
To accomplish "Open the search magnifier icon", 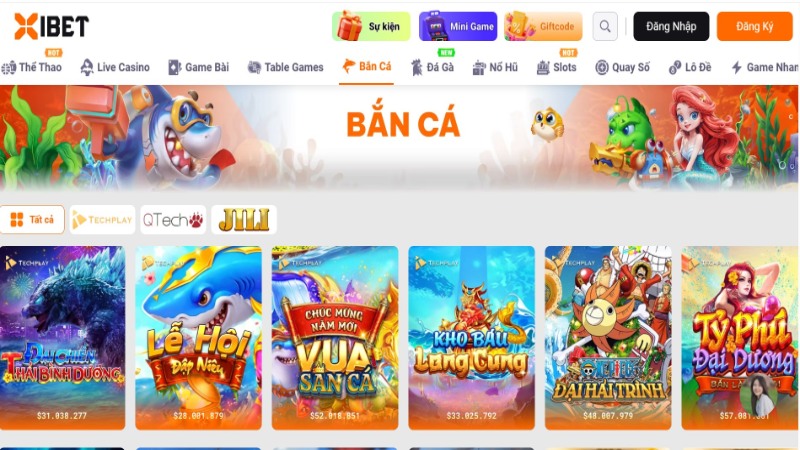I will click(x=605, y=26).
